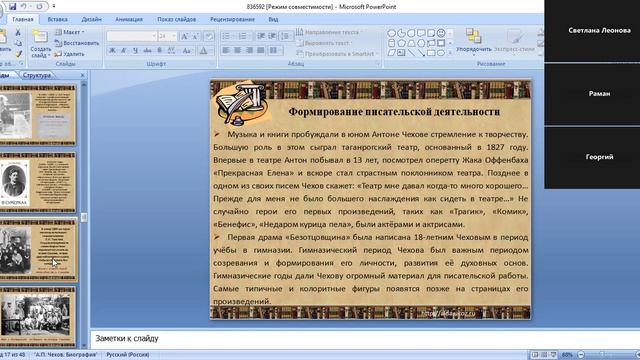Image resolution: width=640 pixels, height=360 pixels.
Task: Toggle italic with the К button
Action: 124,51
